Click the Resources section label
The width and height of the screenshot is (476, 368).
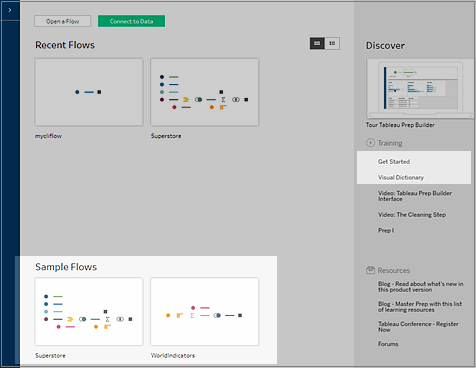394,270
